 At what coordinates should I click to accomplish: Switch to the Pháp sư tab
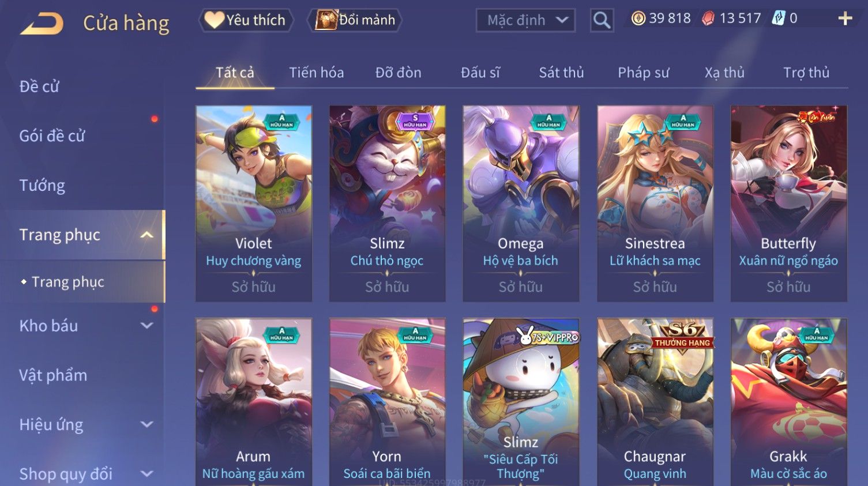(643, 73)
